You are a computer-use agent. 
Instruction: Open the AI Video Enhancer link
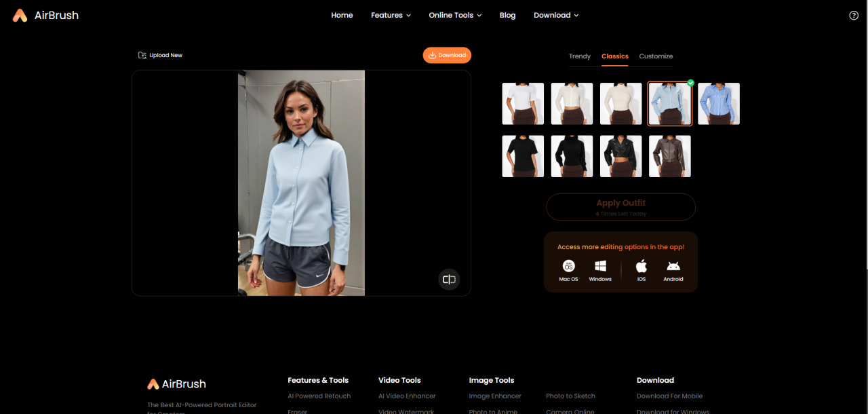coord(407,396)
